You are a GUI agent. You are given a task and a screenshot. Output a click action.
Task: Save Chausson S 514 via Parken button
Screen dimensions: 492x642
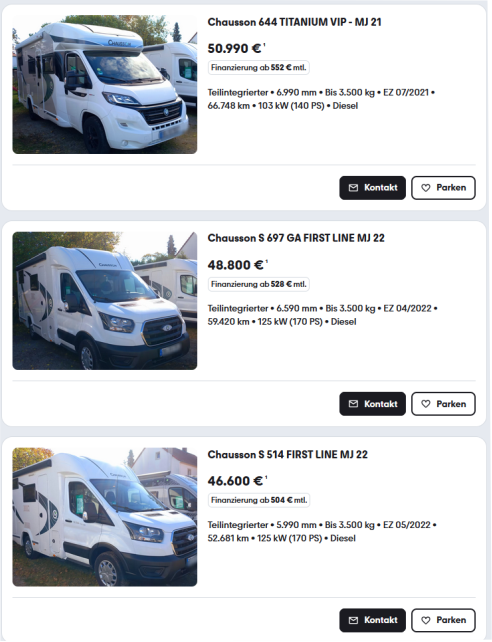coord(443,620)
